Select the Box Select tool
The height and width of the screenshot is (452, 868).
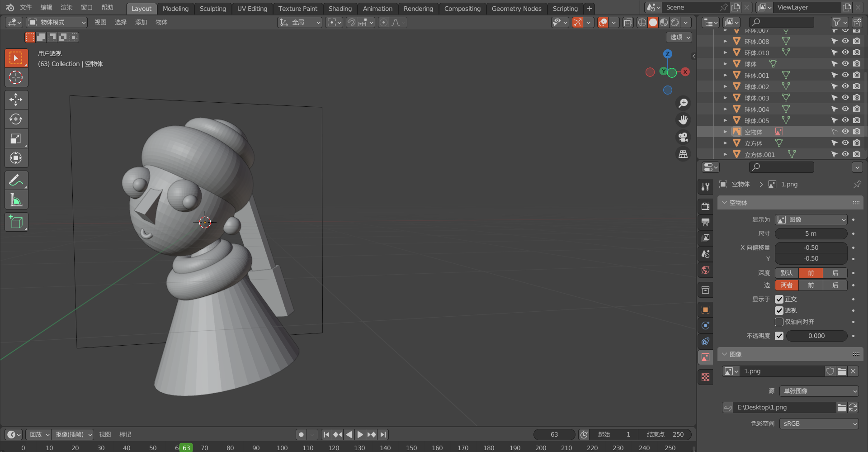[16, 58]
